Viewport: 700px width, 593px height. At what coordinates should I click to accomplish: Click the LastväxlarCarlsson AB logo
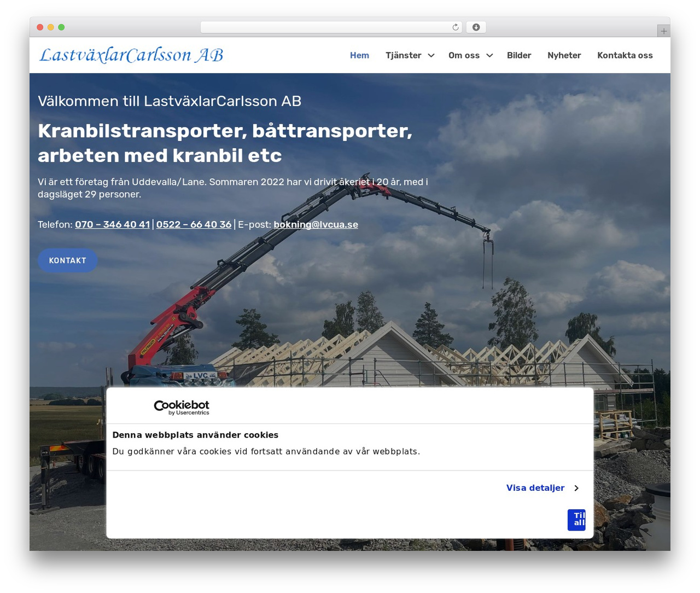coord(131,55)
